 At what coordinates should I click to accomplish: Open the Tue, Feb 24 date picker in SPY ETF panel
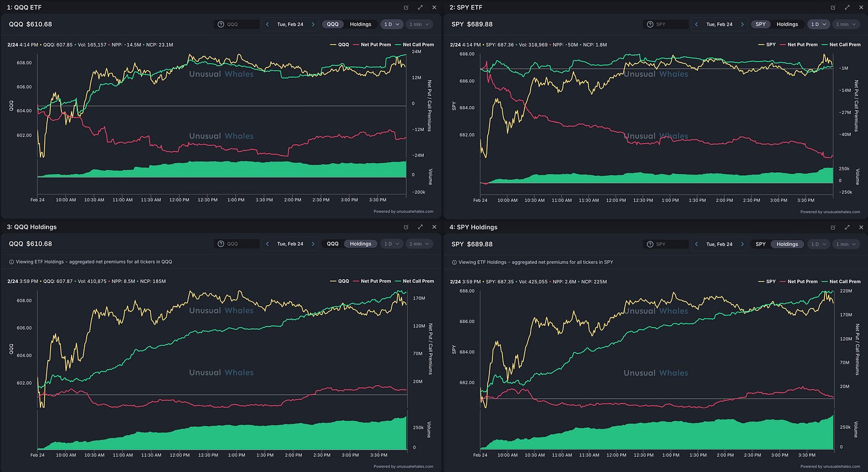[x=720, y=24]
